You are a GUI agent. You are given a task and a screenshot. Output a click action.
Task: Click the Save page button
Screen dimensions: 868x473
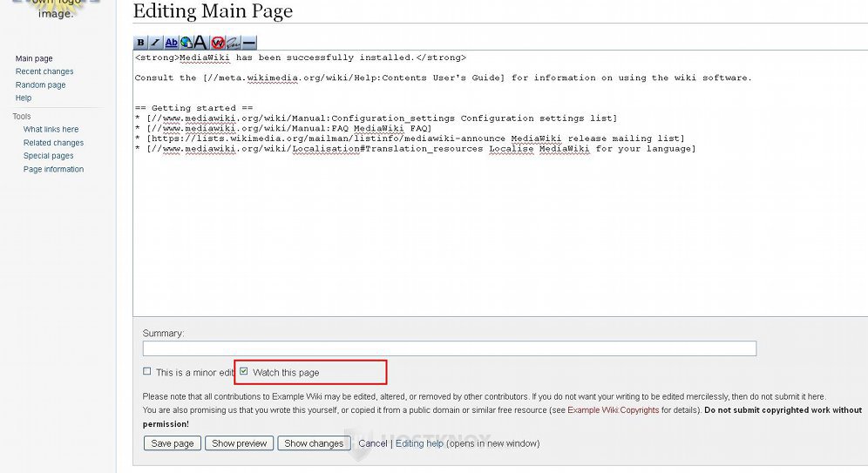[x=173, y=443]
